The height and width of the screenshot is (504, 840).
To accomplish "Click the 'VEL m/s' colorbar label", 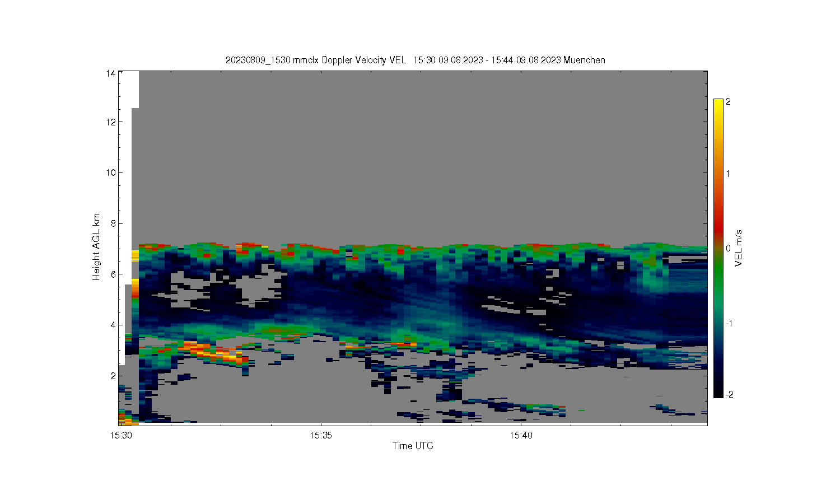I will point(739,248).
